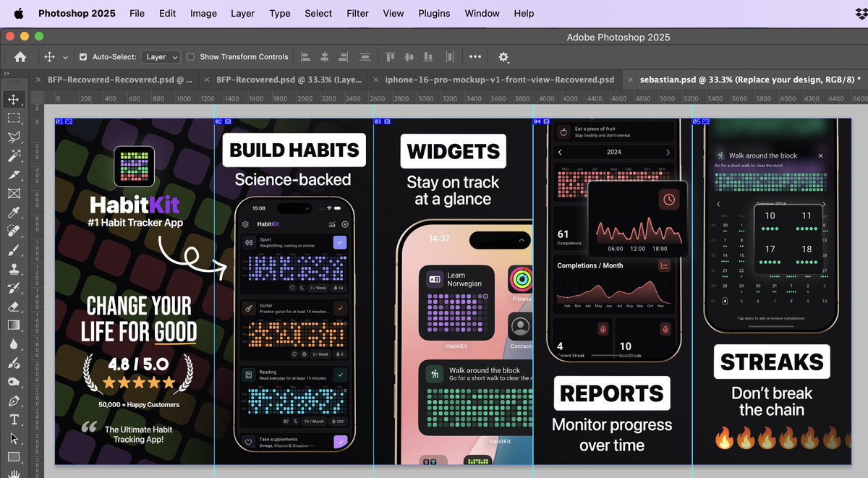This screenshot has width=868, height=478.
Task: Close the iphone-16-pro-mockup tab
Action: [x=376, y=80]
